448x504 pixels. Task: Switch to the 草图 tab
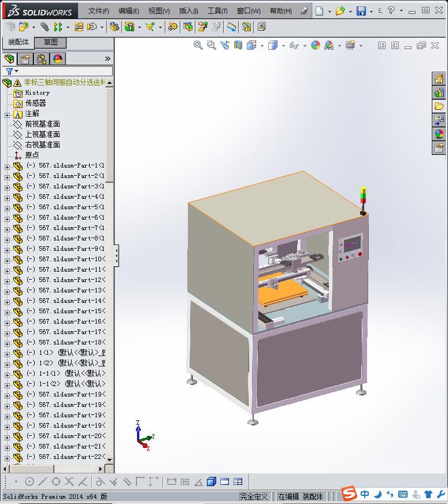(50, 42)
